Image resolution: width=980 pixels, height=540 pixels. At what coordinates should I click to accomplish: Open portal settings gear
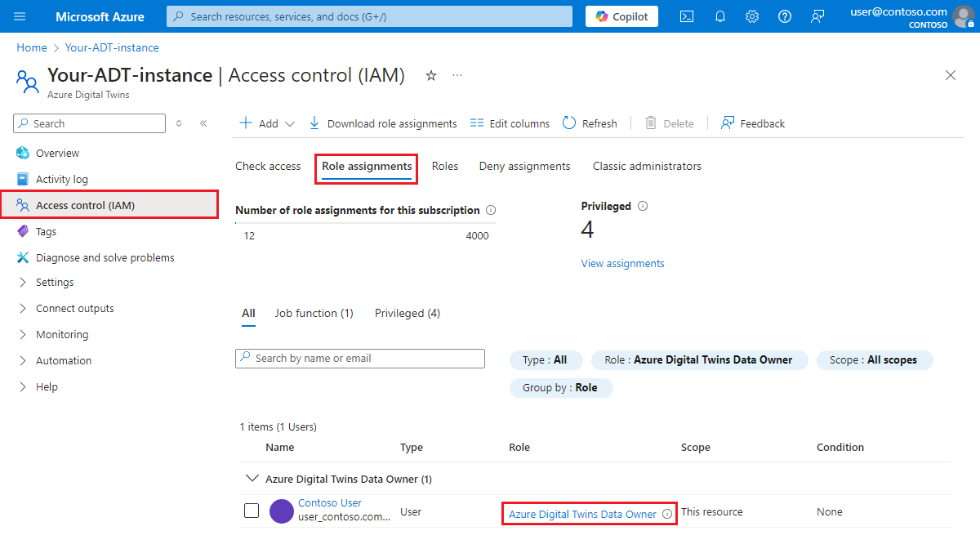click(x=752, y=16)
